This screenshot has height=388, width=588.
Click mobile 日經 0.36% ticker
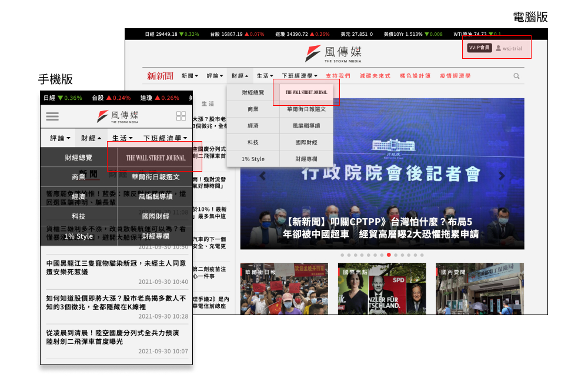63,98
